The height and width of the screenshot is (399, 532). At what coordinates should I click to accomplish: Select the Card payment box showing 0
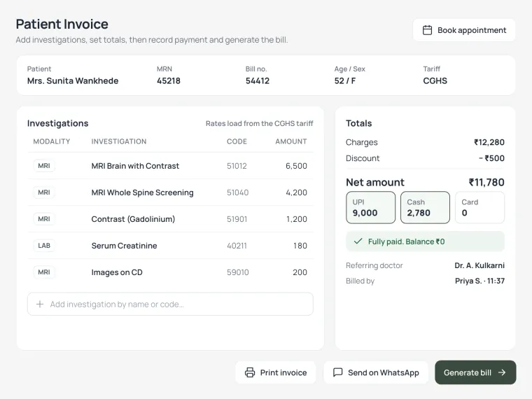coord(479,207)
